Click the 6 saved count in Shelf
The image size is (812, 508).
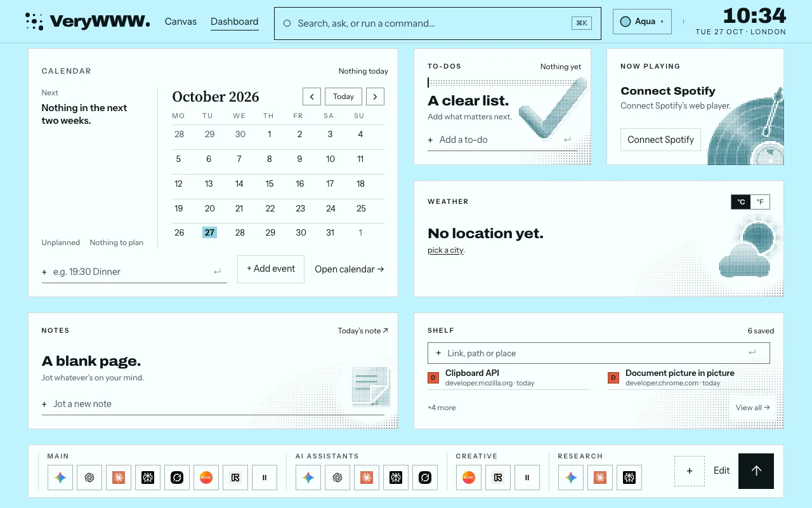(x=761, y=331)
